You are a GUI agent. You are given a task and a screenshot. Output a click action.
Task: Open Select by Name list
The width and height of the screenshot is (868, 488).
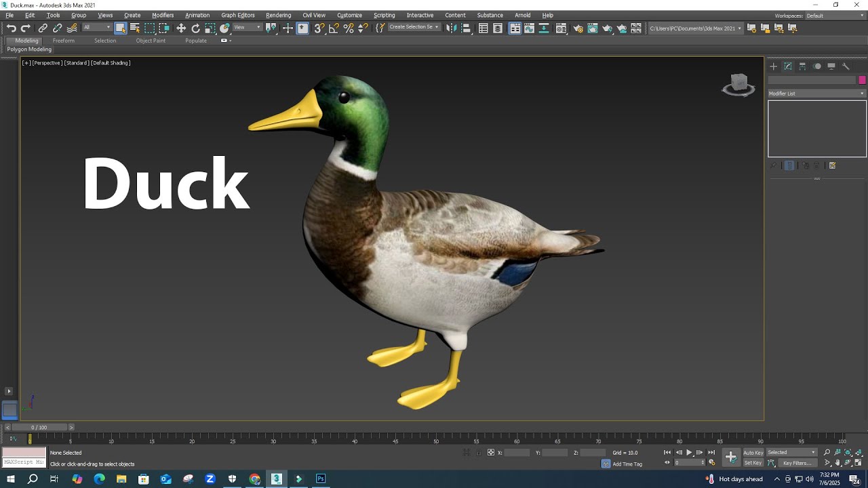pos(135,28)
